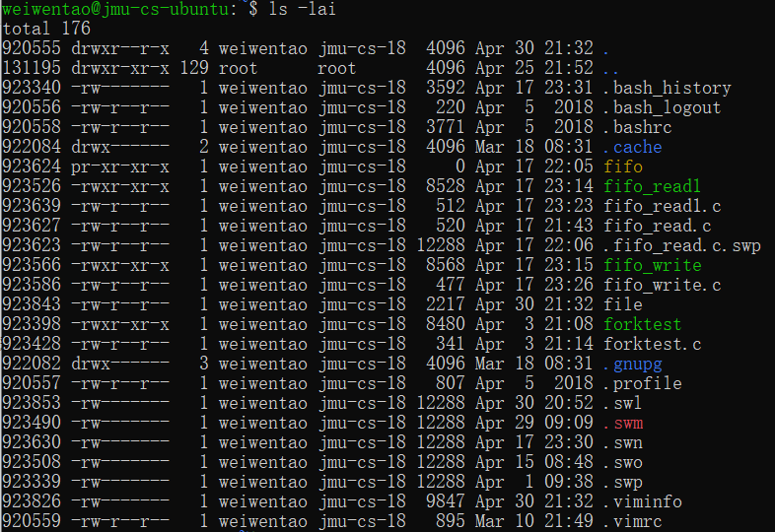Click the fifo_read1.c filename
The width and height of the screenshot is (775, 532).
pyautogui.click(x=663, y=207)
